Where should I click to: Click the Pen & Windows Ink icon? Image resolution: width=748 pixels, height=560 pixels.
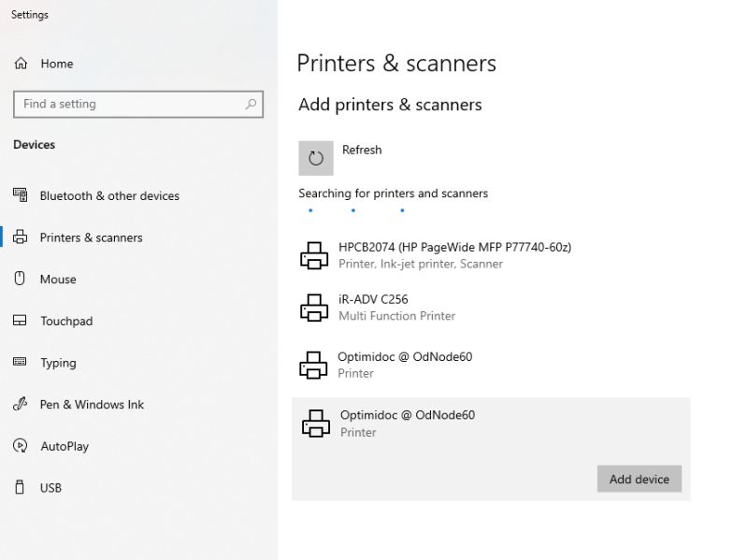click(x=21, y=404)
